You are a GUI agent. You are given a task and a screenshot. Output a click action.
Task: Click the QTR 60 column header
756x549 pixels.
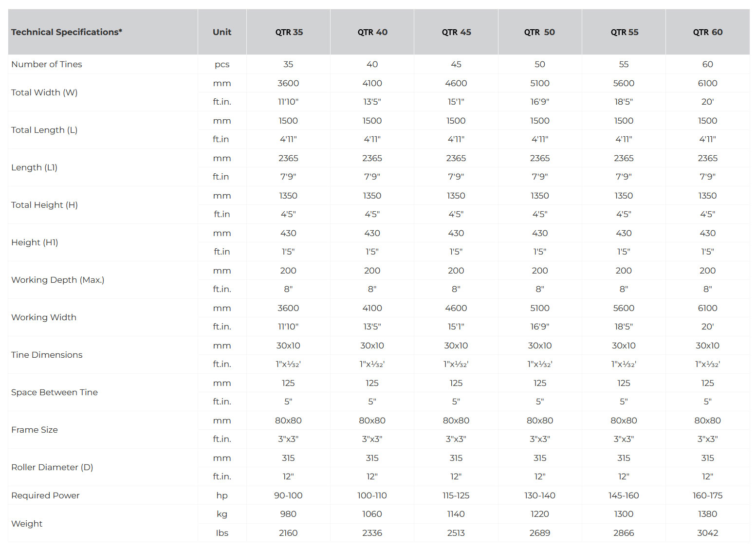coord(708,32)
